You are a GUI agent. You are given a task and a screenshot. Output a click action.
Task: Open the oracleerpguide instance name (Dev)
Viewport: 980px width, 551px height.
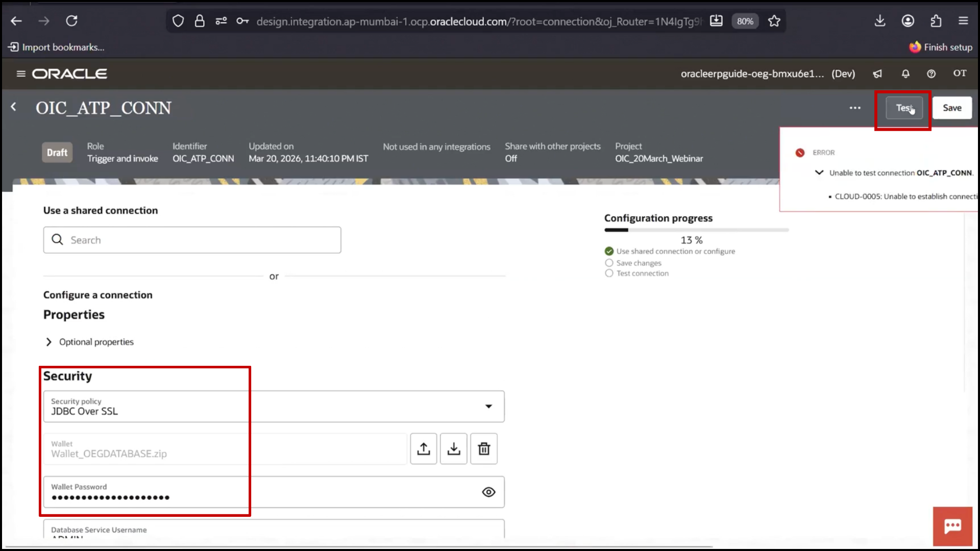coord(768,73)
